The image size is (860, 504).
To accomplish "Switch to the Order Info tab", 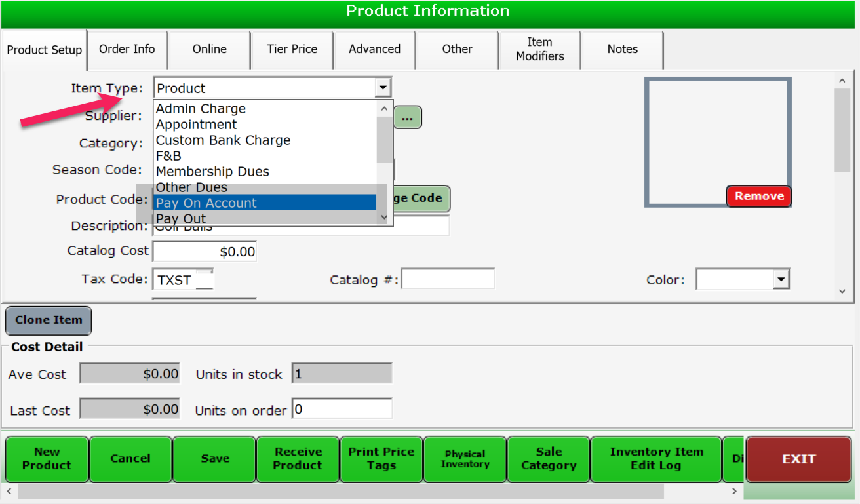I will pos(127,49).
